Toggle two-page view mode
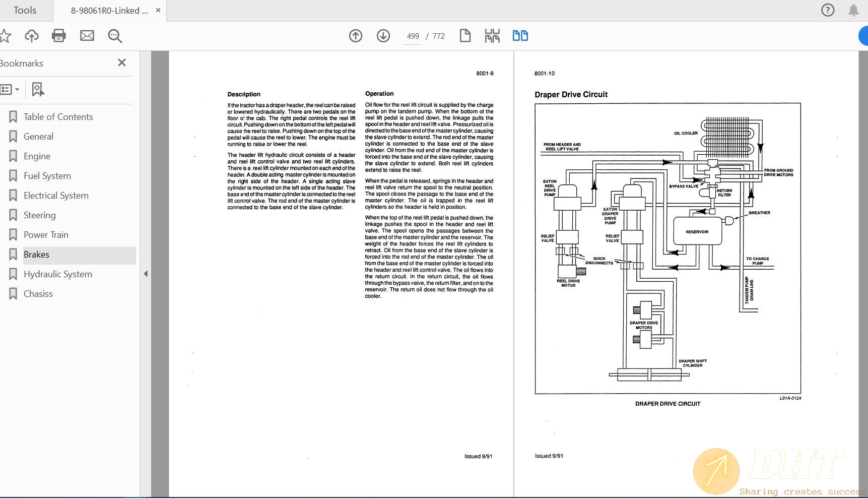 pyautogui.click(x=520, y=36)
